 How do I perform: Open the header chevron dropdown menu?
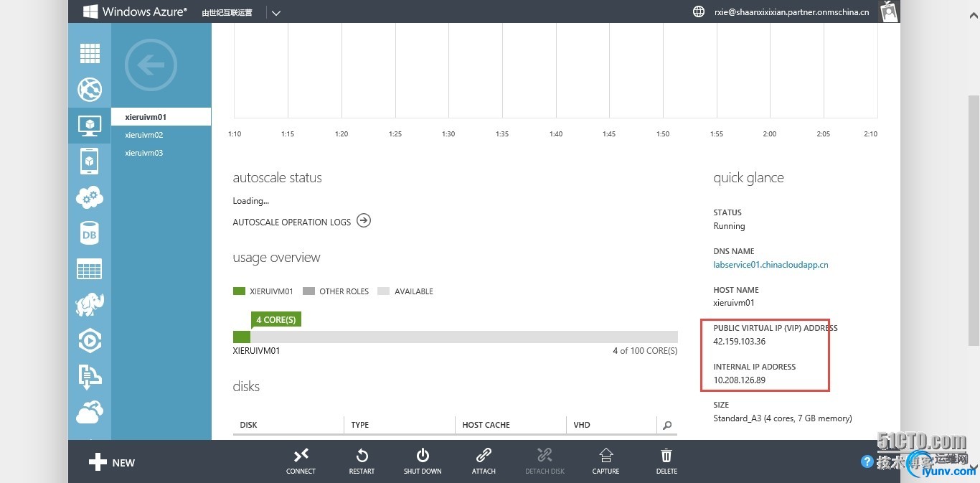[276, 12]
